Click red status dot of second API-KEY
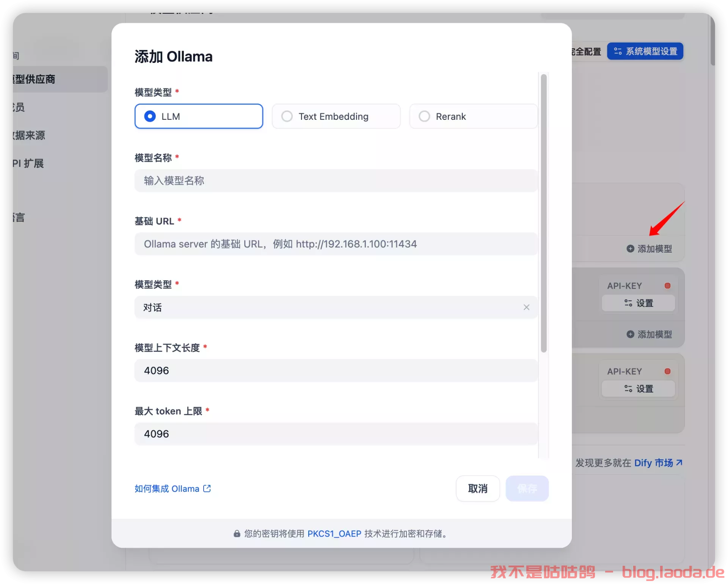This screenshot has width=728, height=584. click(x=668, y=371)
